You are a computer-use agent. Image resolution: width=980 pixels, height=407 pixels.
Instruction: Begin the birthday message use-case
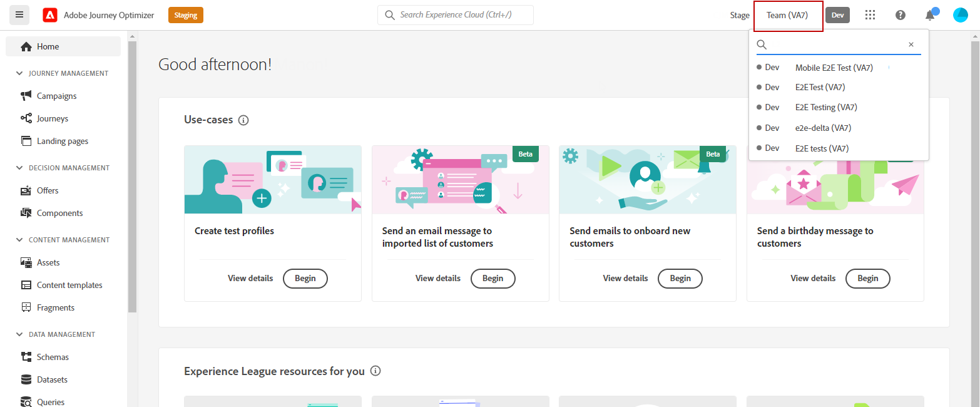tap(868, 278)
